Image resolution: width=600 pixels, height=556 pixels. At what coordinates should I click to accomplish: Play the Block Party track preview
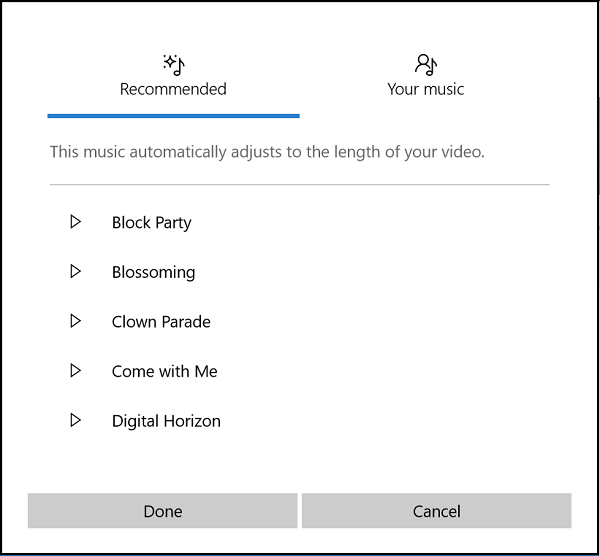pos(75,222)
